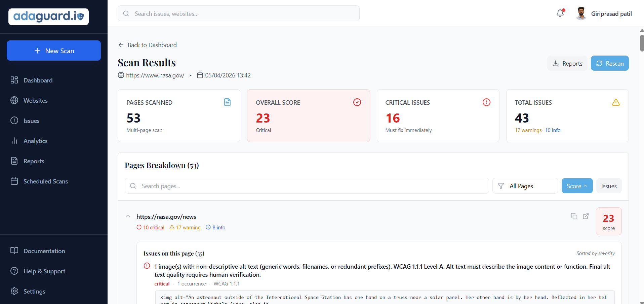Focus the Search pages input field

(307, 186)
